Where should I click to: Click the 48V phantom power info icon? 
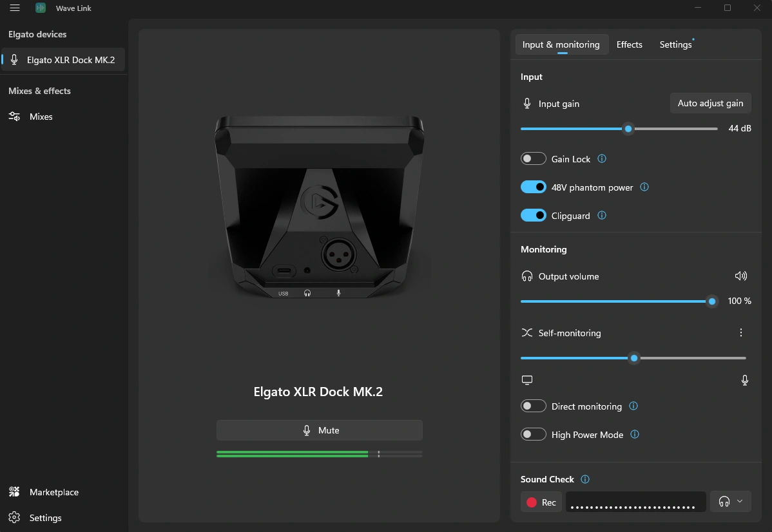[x=644, y=187]
